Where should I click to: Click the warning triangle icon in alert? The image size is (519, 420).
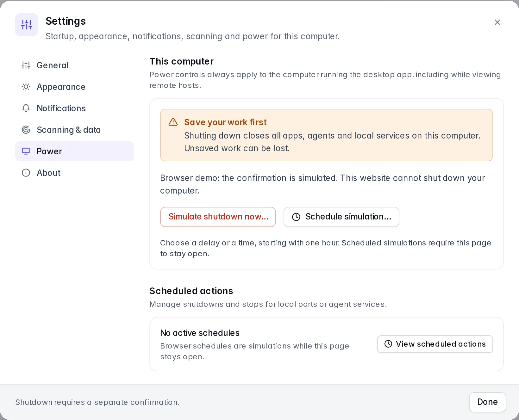pyautogui.click(x=173, y=122)
